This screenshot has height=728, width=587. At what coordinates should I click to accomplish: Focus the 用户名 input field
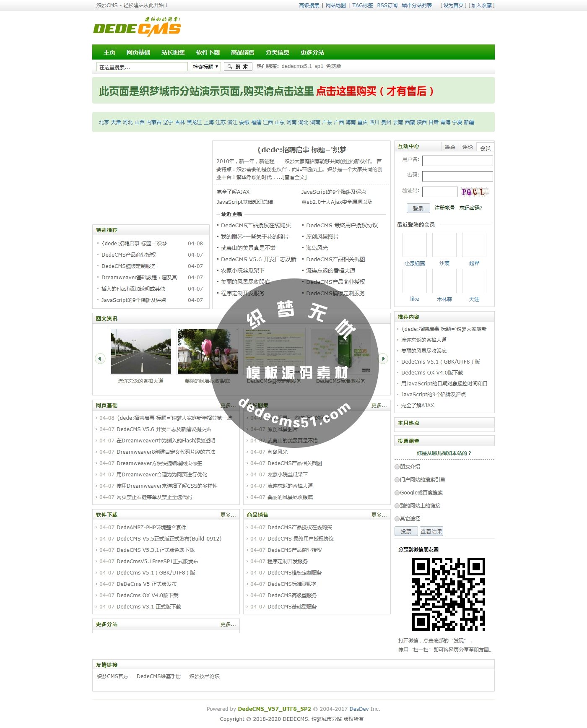click(457, 161)
